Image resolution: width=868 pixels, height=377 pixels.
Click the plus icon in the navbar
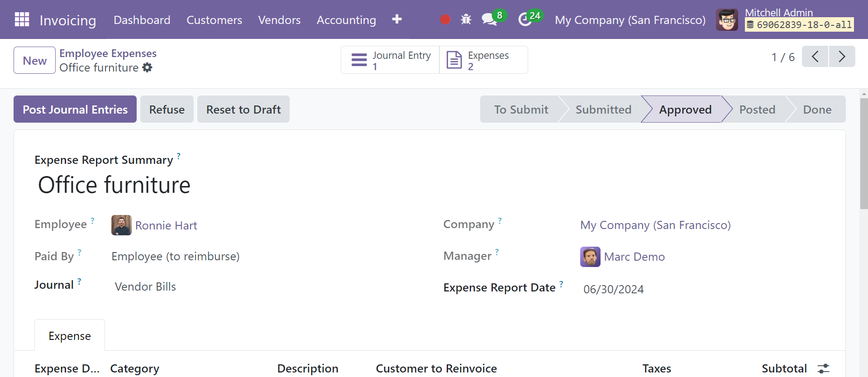click(x=397, y=19)
